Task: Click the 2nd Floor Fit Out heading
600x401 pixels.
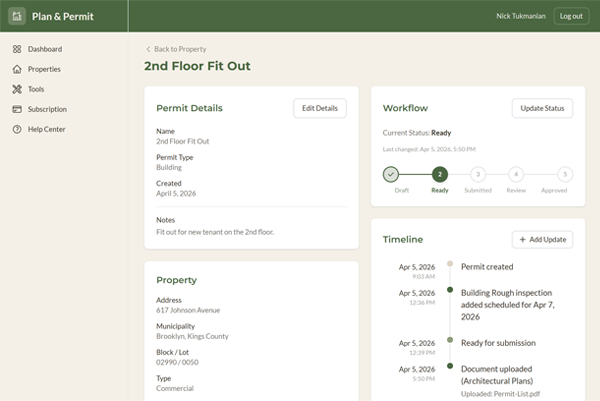Action: point(197,66)
